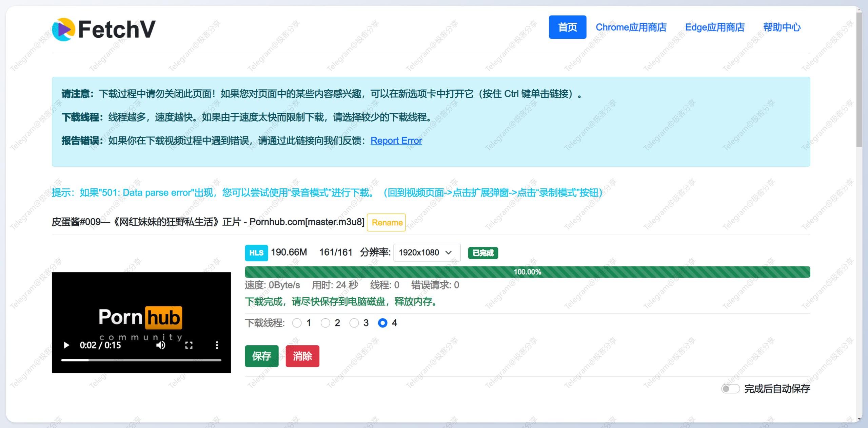Open the Chrome应用商店 link

[x=631, y=27]
